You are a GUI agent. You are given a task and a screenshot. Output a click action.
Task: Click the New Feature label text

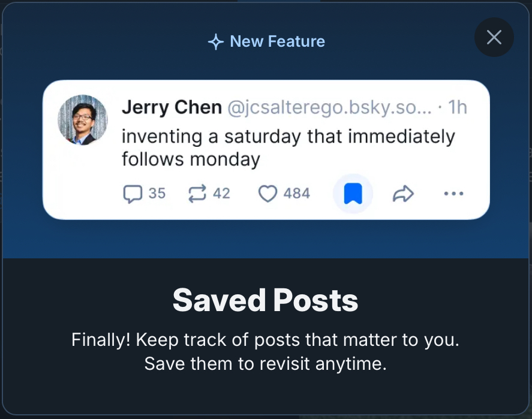[x=277, y=41]
